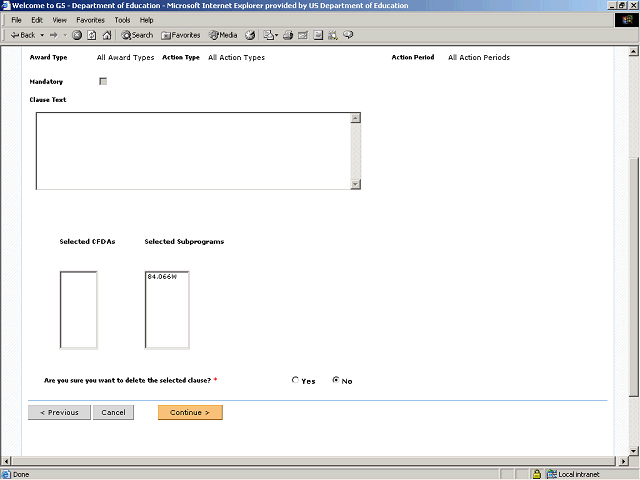Click the Local intranet zone indicator

[573, 474]
